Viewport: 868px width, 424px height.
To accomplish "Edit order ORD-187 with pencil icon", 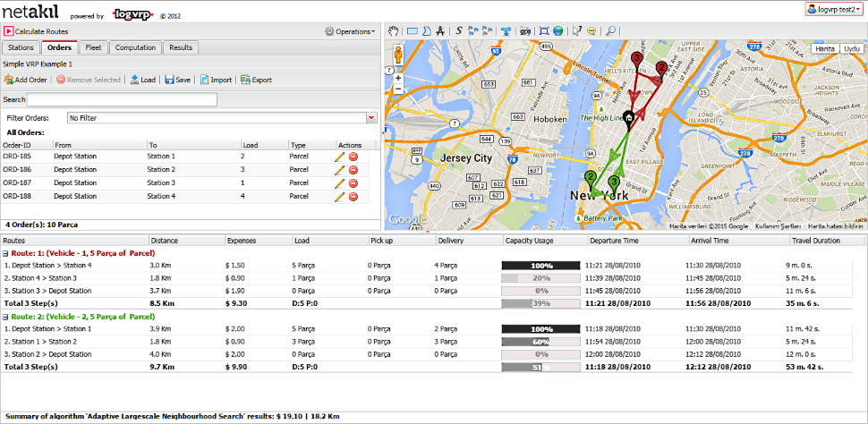I will tap(340, 183).
